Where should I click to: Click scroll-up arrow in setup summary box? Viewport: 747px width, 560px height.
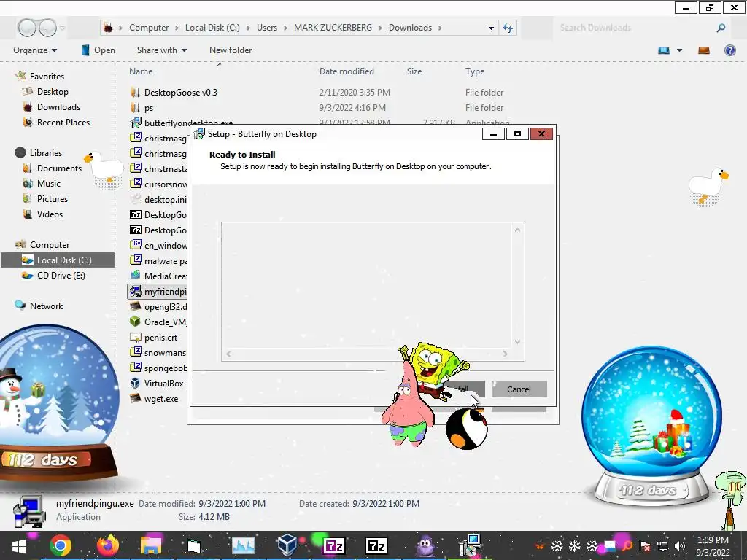[517, 230]
